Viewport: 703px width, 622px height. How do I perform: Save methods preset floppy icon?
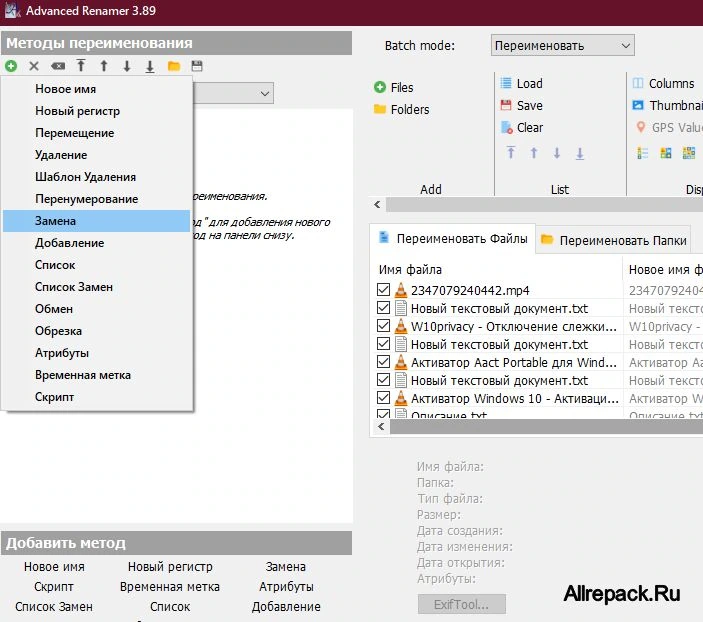(197, 66)
